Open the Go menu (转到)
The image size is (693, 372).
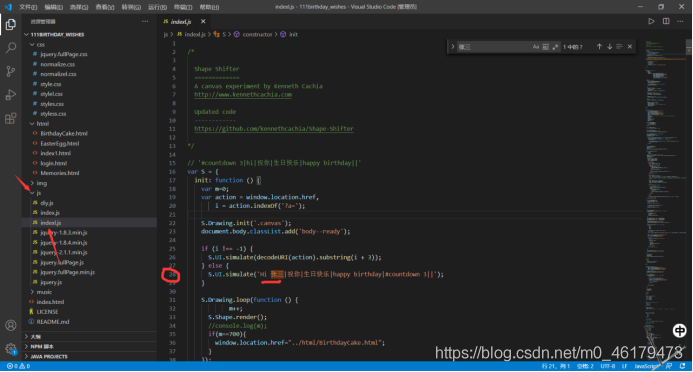coord(131,7)
